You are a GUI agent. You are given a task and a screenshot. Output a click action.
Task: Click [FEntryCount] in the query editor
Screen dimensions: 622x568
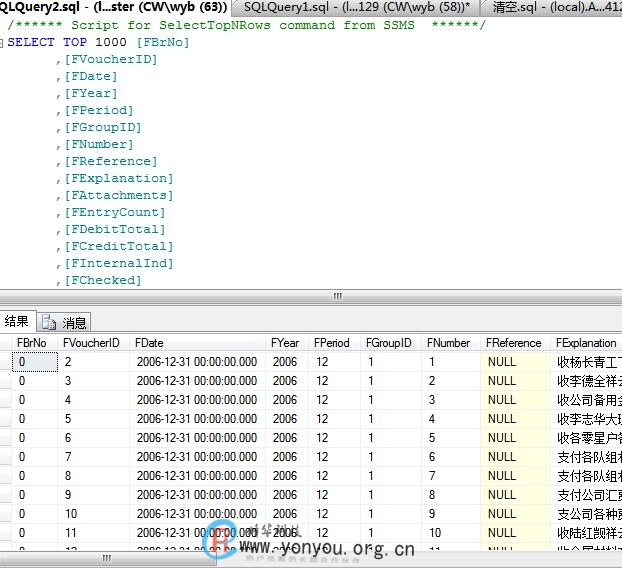click(115, 212)
